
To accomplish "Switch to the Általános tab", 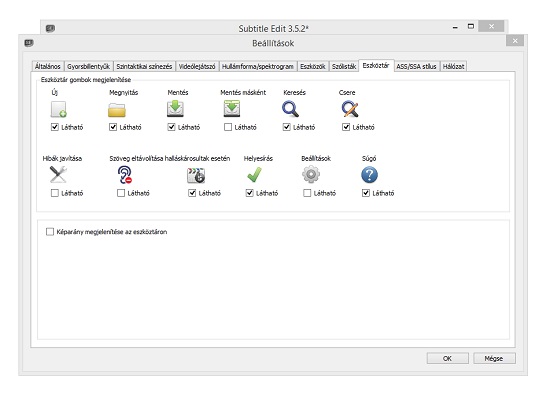I will (x=48, y=66).
